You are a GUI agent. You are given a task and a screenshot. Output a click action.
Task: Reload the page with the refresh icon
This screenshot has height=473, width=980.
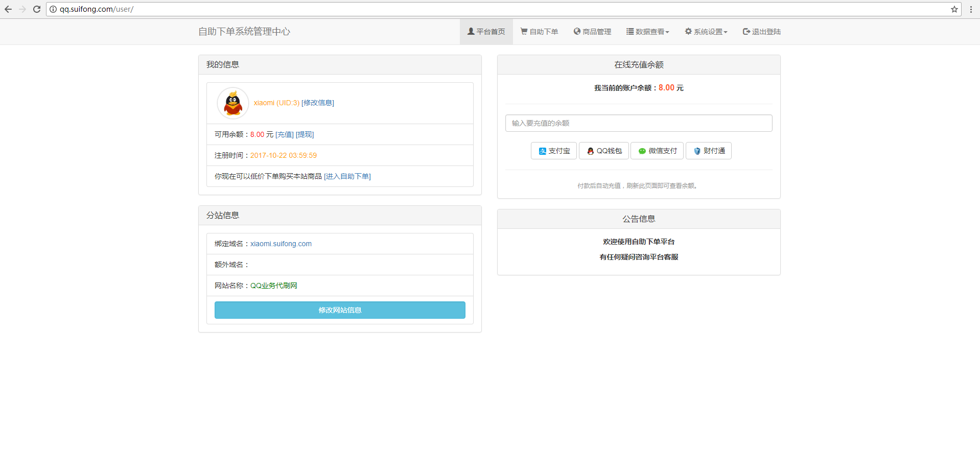(x=37, y=9)
